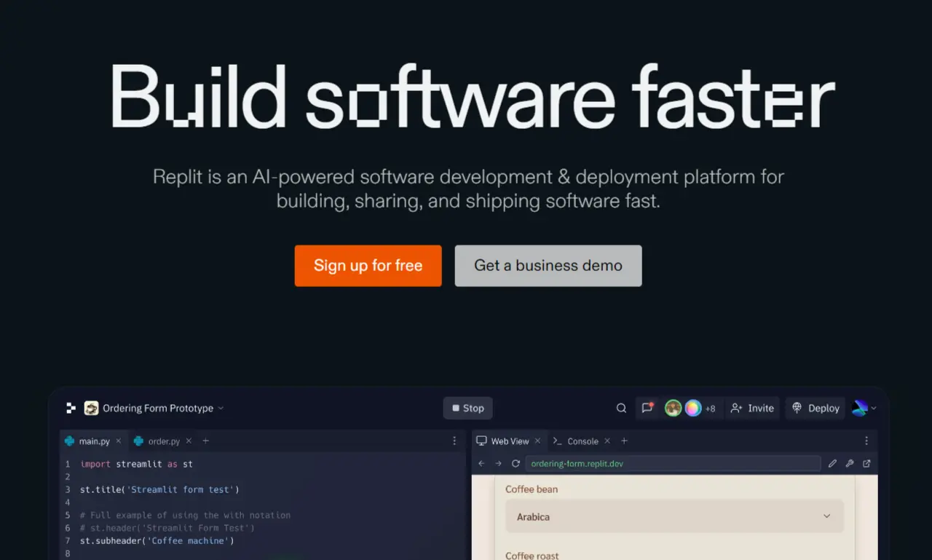Click the Python icon on main.py tab

pos(70,441)
